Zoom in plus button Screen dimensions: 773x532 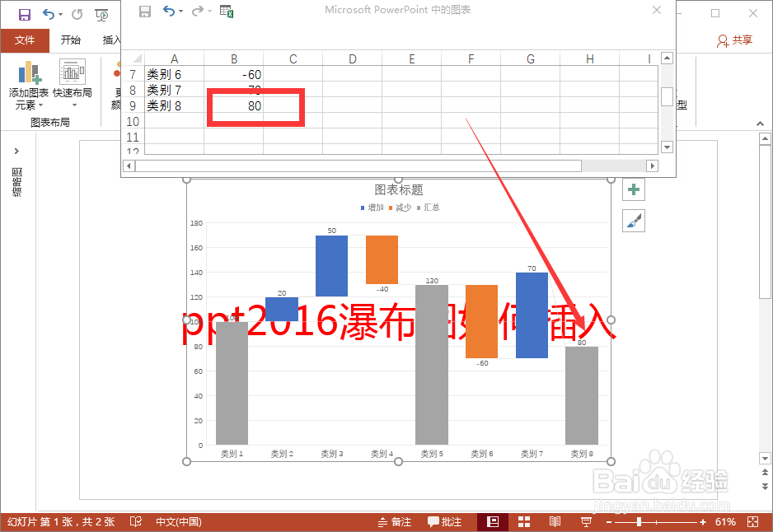(x=703, y=521)
